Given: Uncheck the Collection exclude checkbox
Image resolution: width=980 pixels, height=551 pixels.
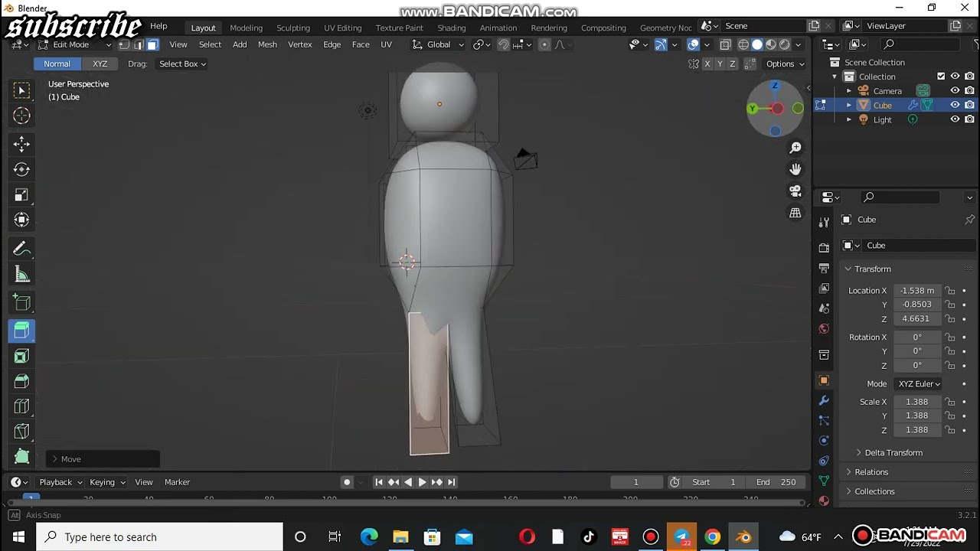Looking at the screenshot, I should 941,77.
